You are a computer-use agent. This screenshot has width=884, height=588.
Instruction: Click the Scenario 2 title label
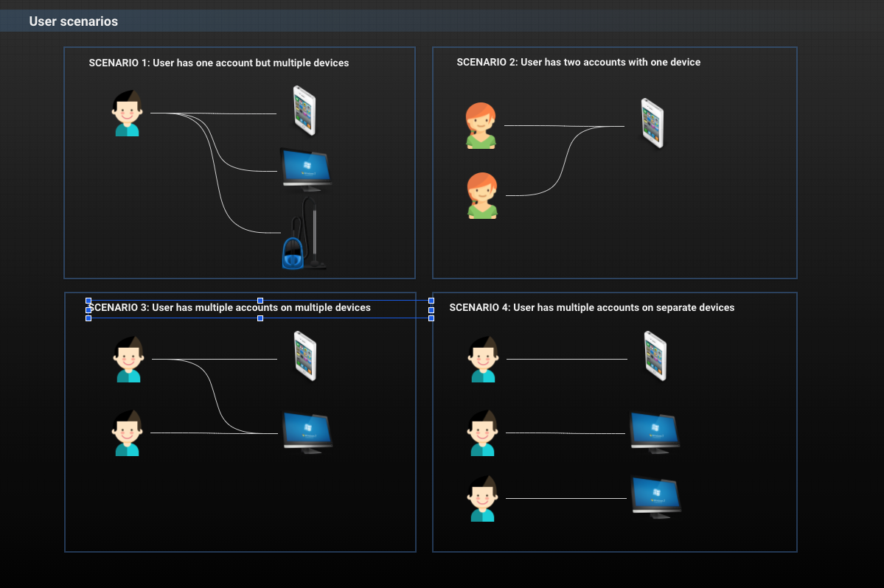pos(578,63)
